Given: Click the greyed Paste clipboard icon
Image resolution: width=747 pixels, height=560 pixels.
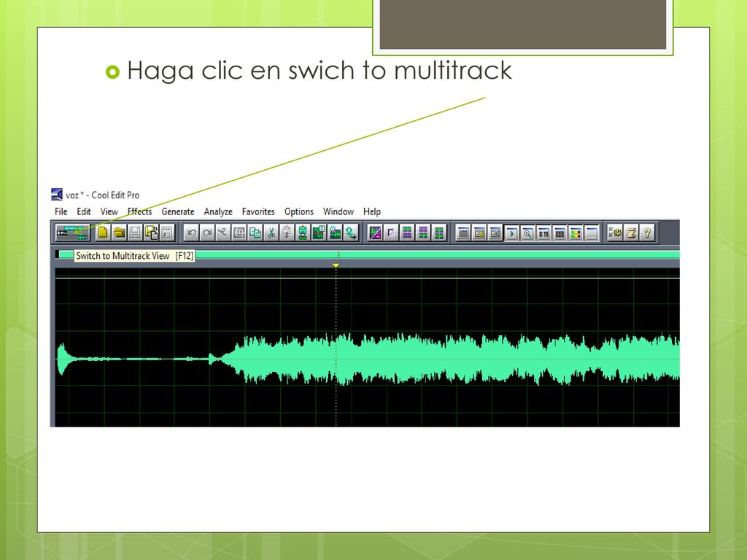Looking at the screenshot, I should pos(287,233).
